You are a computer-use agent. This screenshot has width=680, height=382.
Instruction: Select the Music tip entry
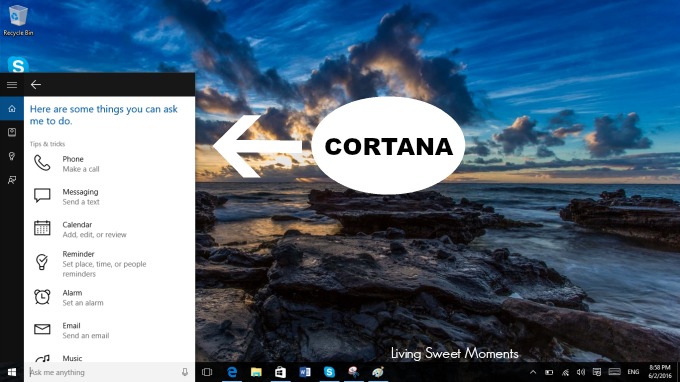pos(109,357)
